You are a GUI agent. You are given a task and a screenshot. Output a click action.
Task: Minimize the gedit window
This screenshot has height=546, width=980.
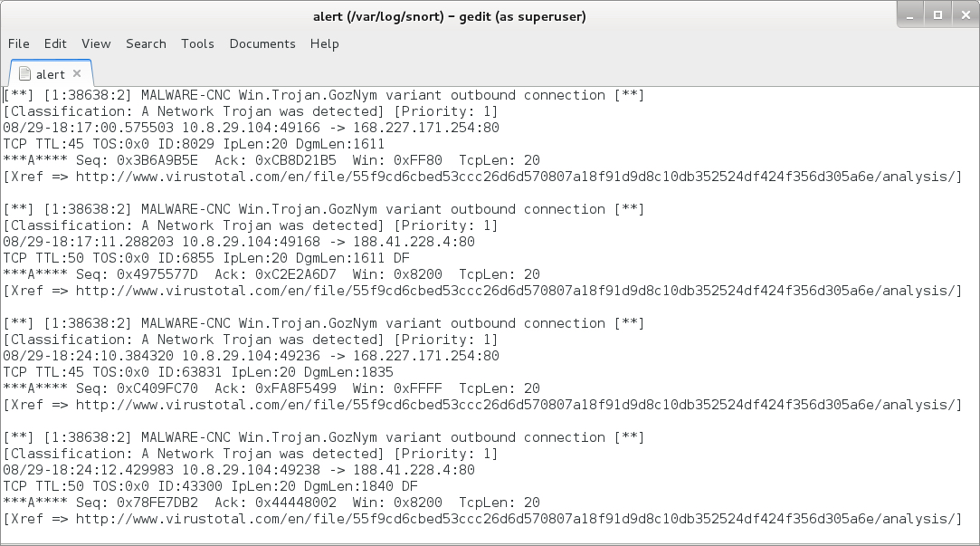tap(914, 14)
